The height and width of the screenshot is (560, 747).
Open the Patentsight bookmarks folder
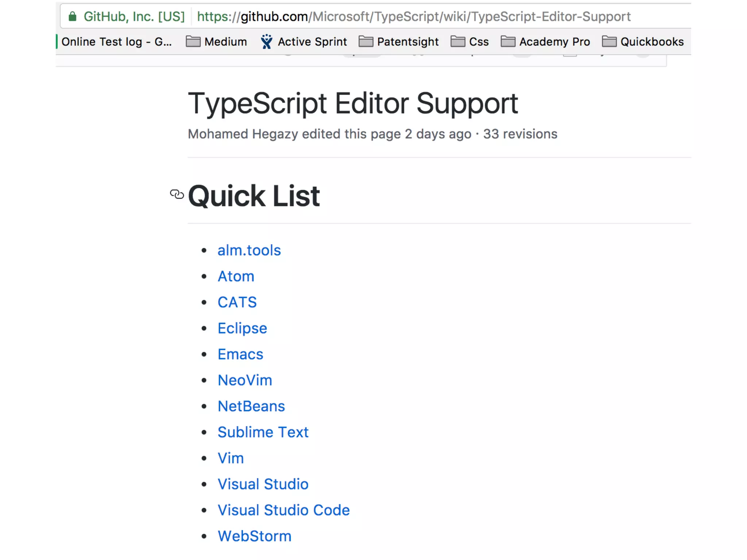399,42
